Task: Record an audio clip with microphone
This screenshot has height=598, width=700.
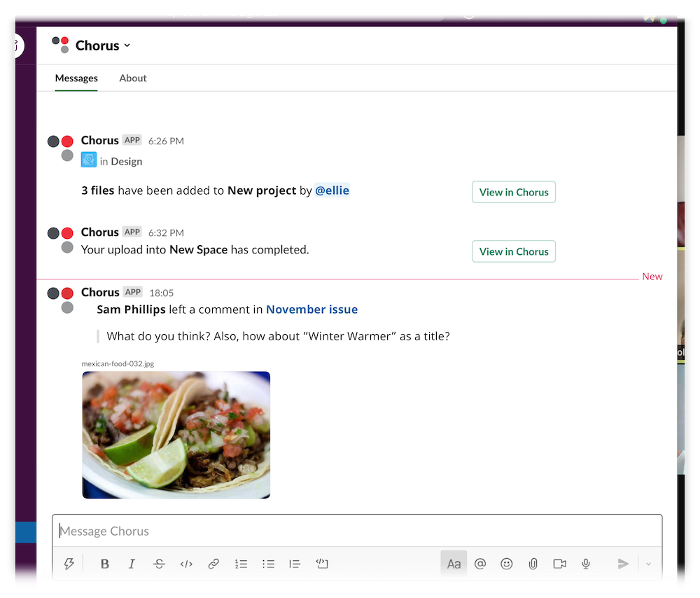Action: coord(586,564)
